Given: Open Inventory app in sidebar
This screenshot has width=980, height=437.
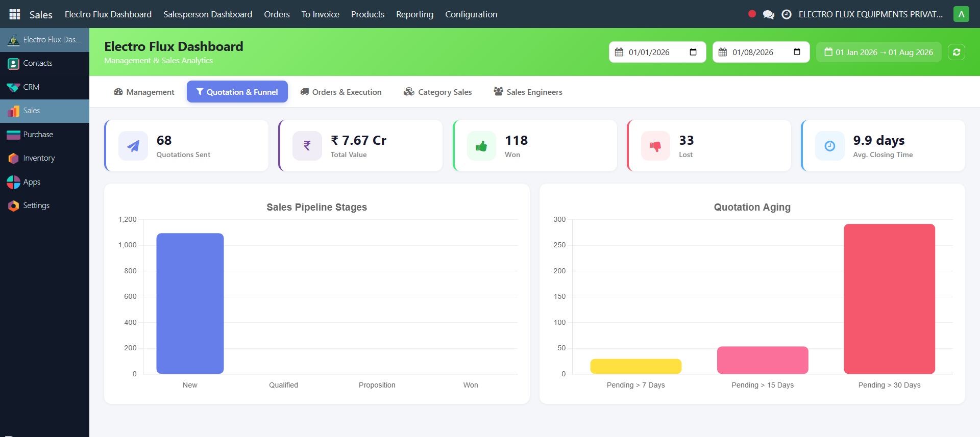Looking at the screenshot, I should (x=44, y=158).
